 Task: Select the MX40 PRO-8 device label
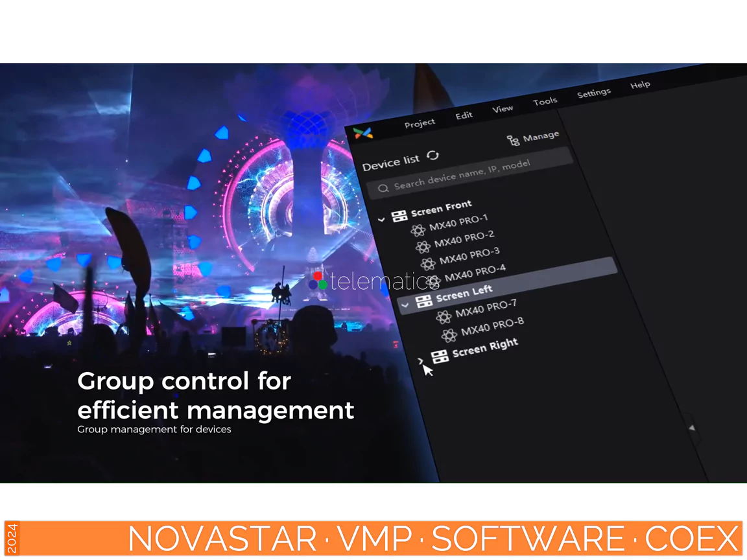pos(492,326)
